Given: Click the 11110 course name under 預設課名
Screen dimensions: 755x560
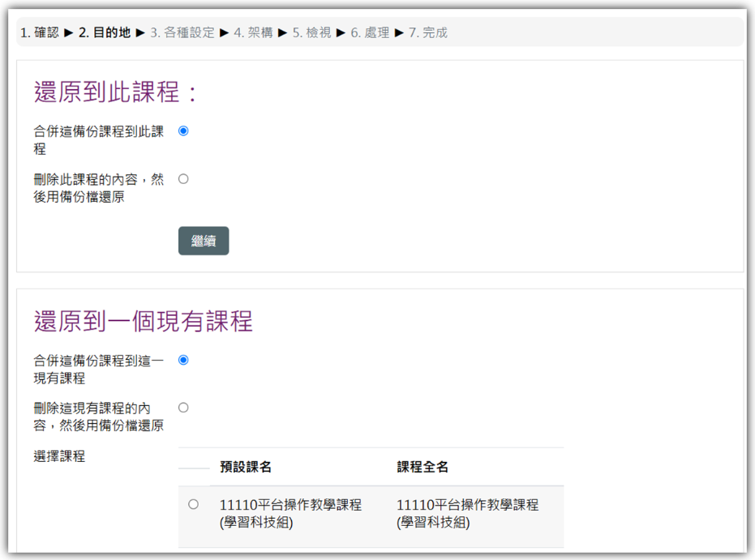Looking at the screenshot, I should [x=290, y=513].
